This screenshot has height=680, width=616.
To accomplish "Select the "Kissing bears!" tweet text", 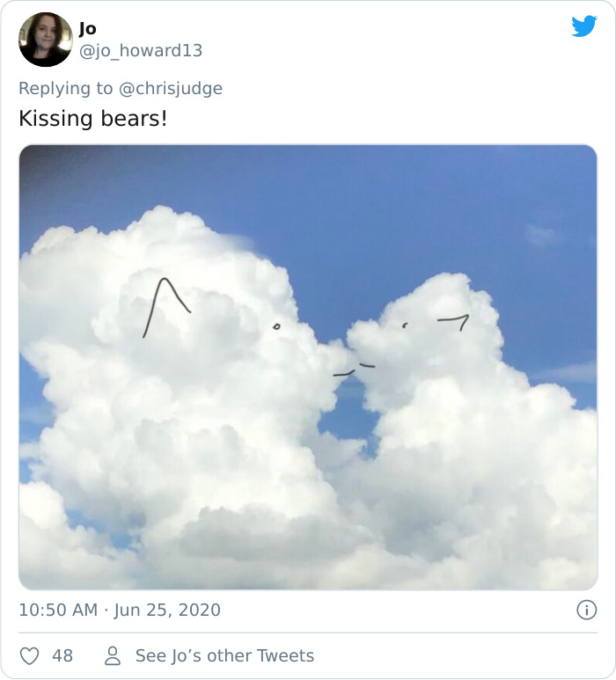I will (92, 119).
